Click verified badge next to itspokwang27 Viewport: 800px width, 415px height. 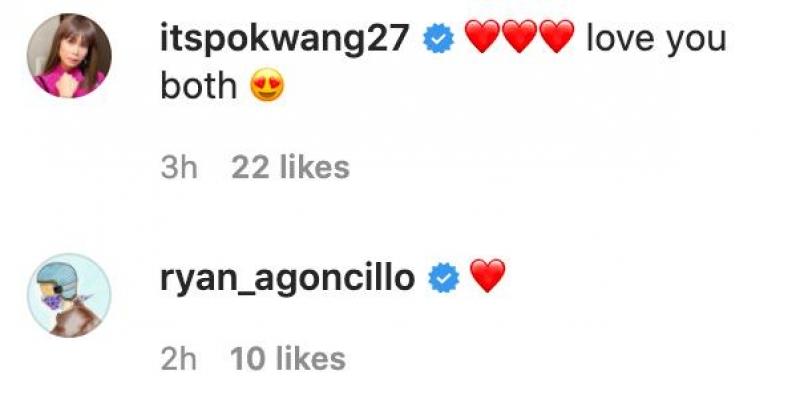point(439,38)
